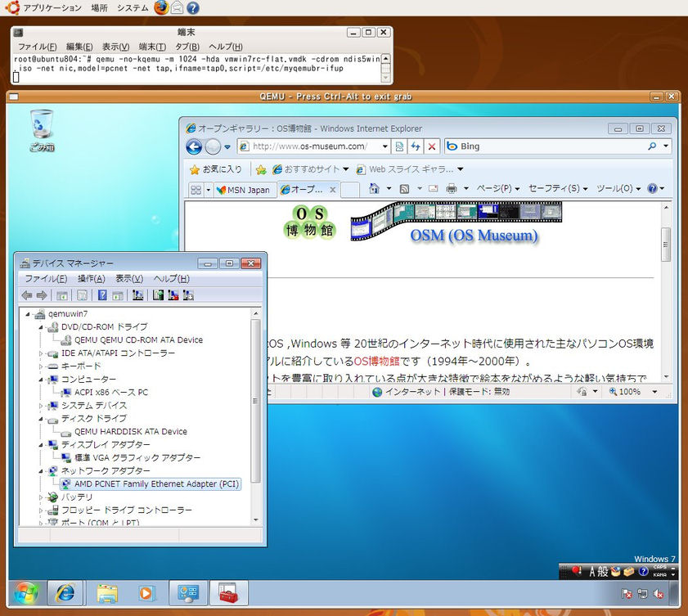Click the Action Center flag tray icon
The width and height of the screenshot is (688, 616).
[x=627, y=594]
